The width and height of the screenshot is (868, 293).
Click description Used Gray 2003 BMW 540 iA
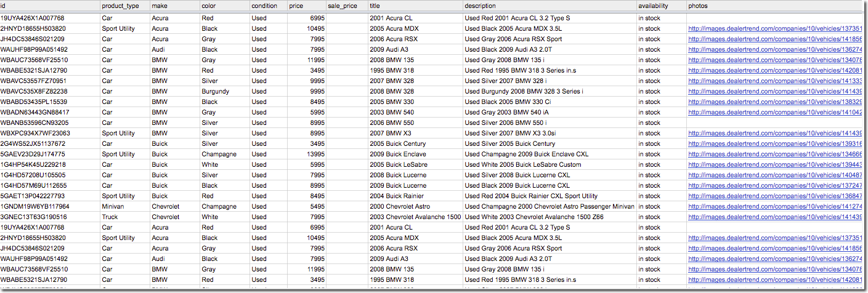click(550, 112)
